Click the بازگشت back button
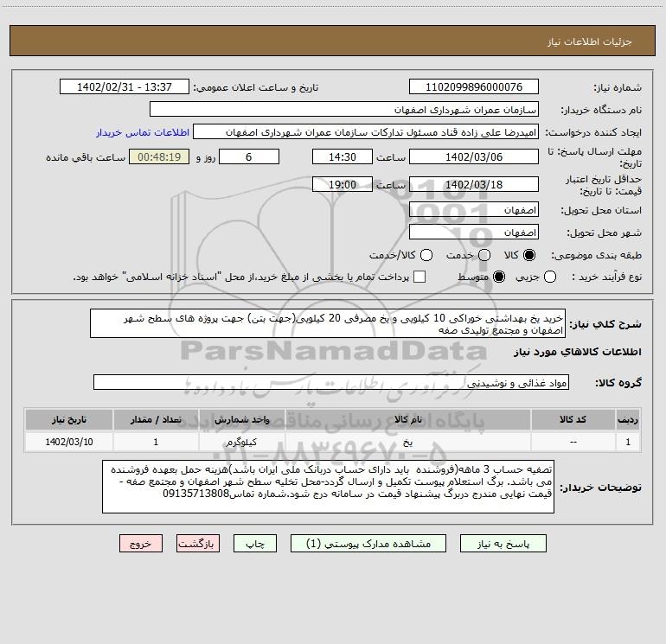The width and height of the screenshot is (666, 644). (x=198, y=544)
